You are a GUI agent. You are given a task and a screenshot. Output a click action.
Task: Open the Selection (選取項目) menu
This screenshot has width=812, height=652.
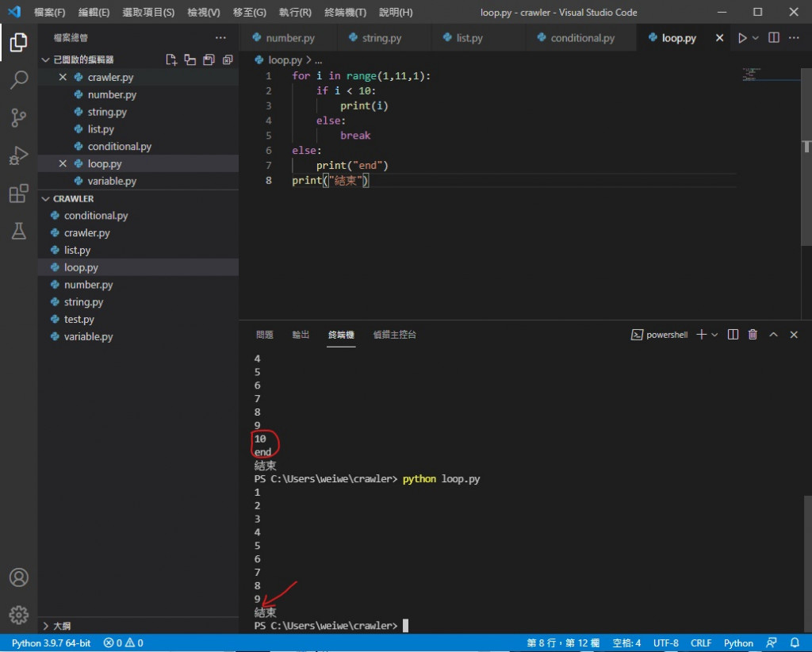click(148, 13)
